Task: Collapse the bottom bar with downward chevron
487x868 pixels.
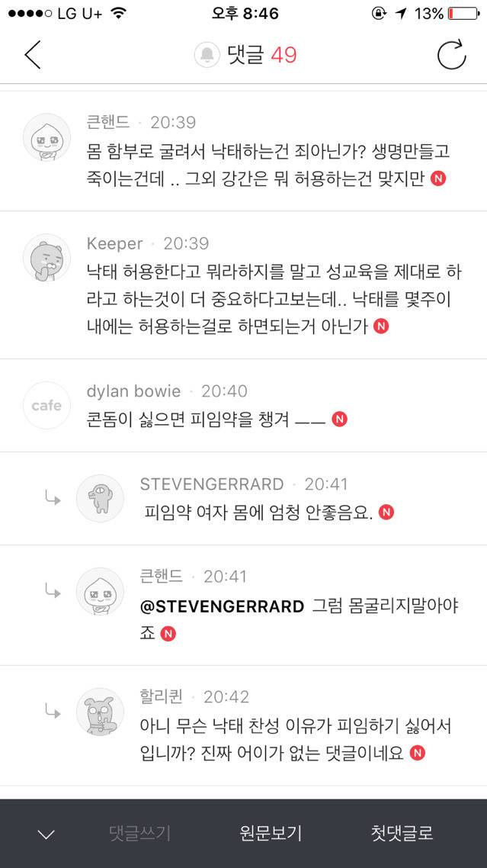Action: point(46,834)
